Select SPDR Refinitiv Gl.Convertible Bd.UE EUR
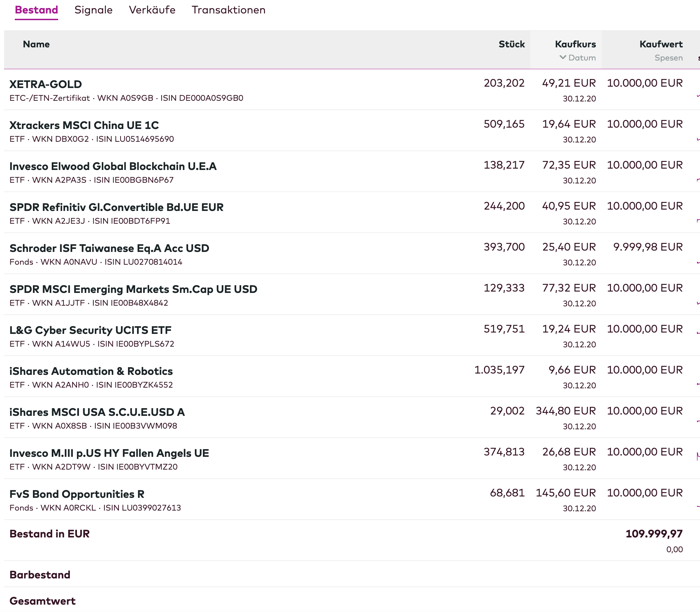 pyautogui.click(x=117, y=207)
